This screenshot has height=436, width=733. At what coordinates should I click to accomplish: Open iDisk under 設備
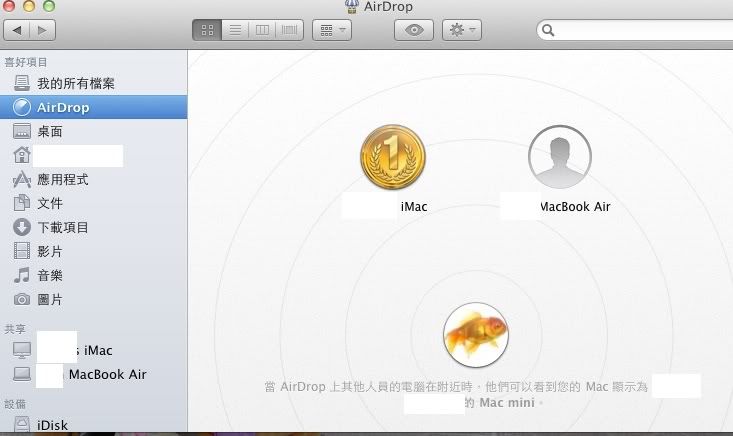click(x=93, y=425)
